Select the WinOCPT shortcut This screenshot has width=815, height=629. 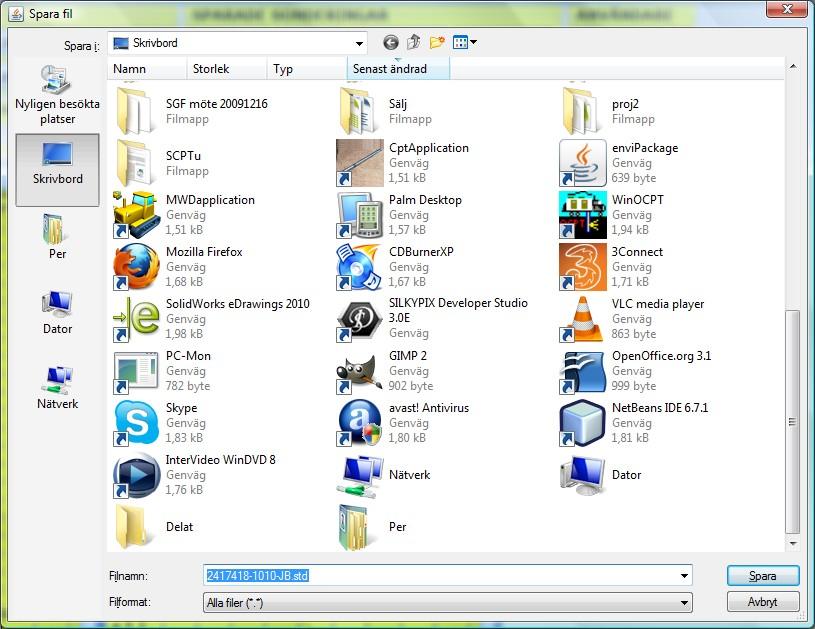(x=612, y=215)
